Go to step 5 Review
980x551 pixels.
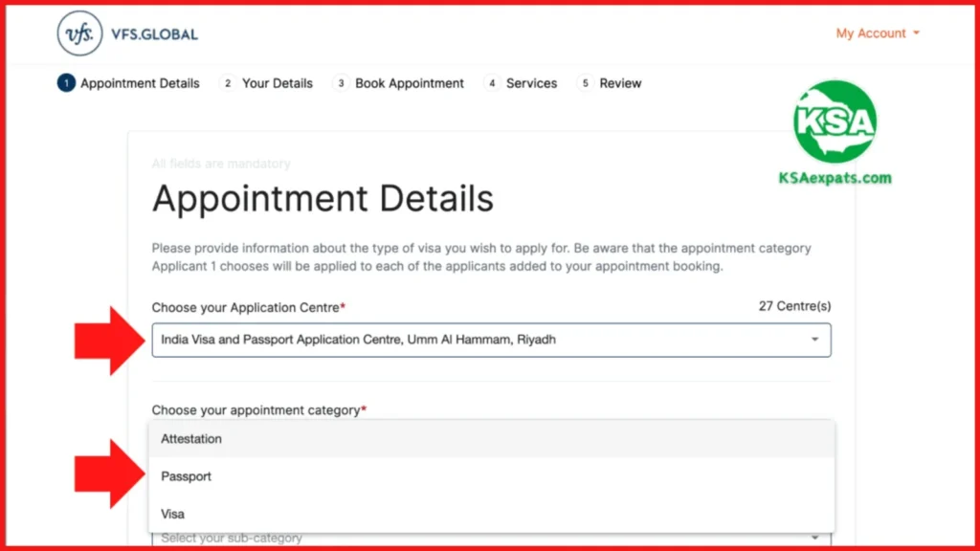click(610, 83)
